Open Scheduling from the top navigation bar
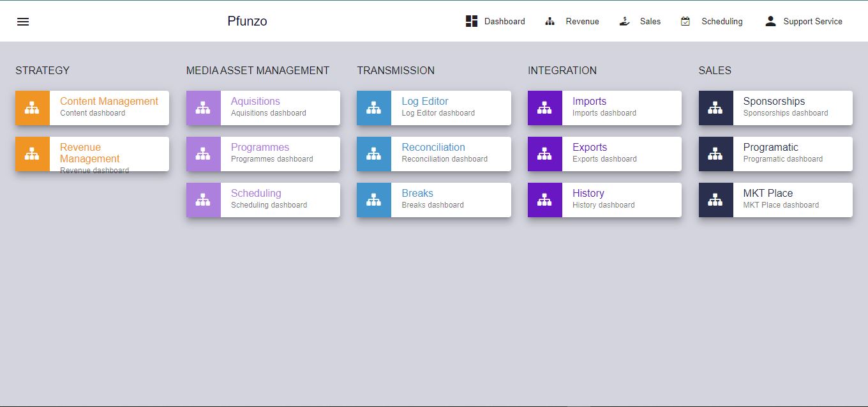 point(712,22)
